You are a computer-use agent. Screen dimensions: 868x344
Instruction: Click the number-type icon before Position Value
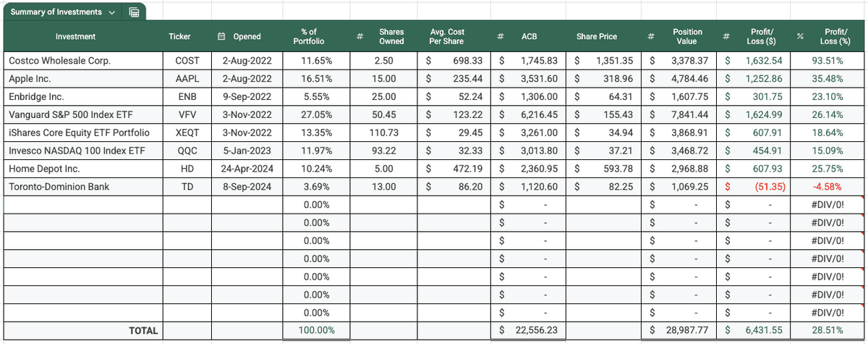[x=652, y=36]
